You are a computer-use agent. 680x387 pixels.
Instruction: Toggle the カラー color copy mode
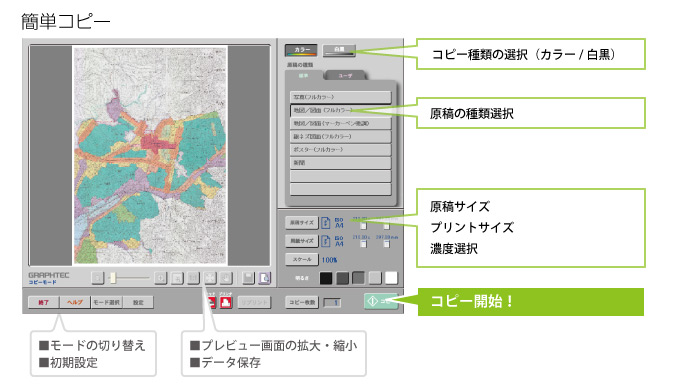(301, 50)
